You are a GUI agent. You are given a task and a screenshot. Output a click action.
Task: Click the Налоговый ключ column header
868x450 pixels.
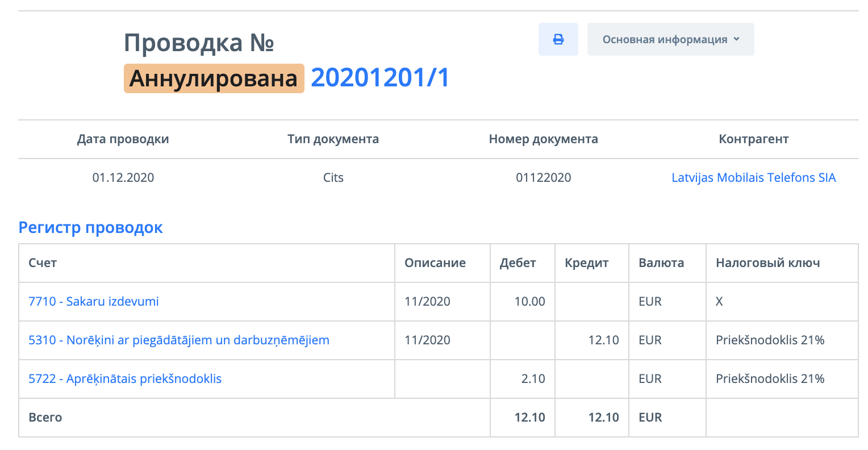click(x=767, y=263)
